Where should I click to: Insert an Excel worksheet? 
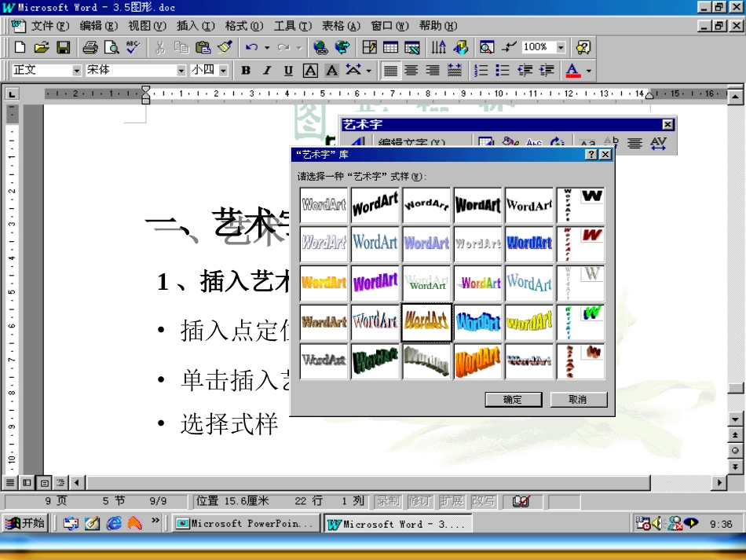(412, 47)
